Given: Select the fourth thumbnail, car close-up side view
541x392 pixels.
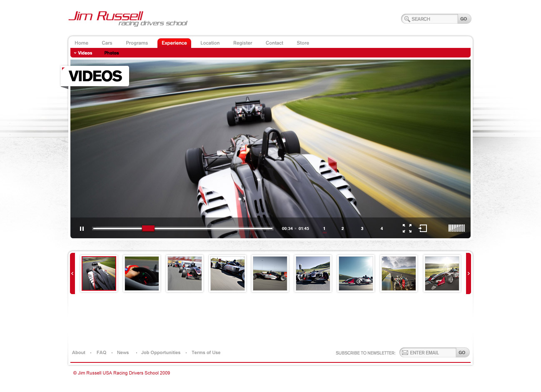Looking at the screenshot, I should [x=227, y=273].
